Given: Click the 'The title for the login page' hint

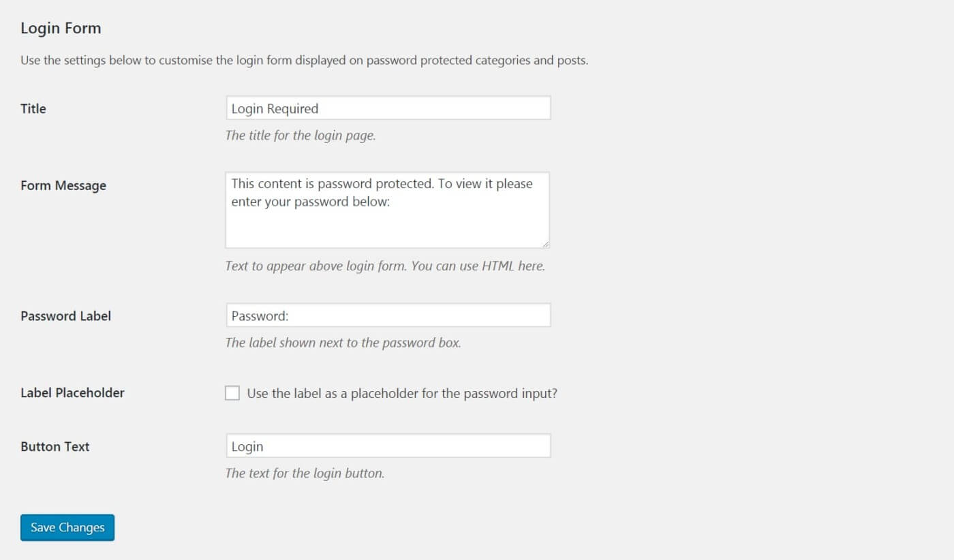Looking at the screenshot, I should tap(301, 135).
